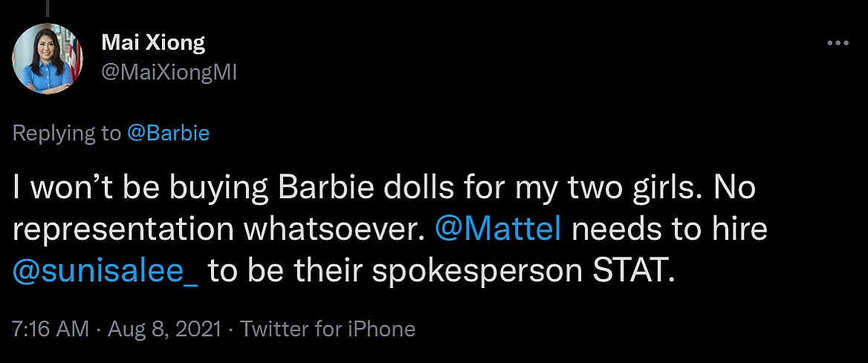This screenshot has height=363, width=868.
Task: Click "needs to hire" in the tweet
Action: pos(669,229)
